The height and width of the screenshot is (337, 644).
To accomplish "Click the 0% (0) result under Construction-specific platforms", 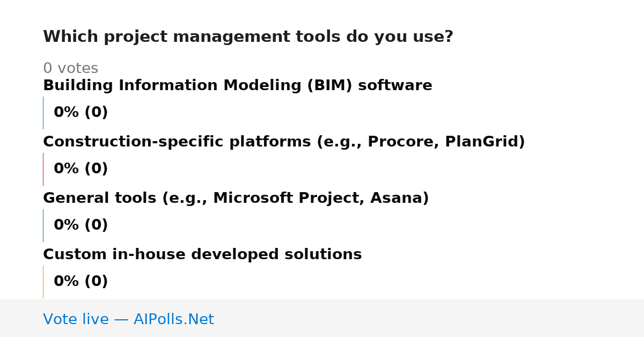I will [80, 169].
